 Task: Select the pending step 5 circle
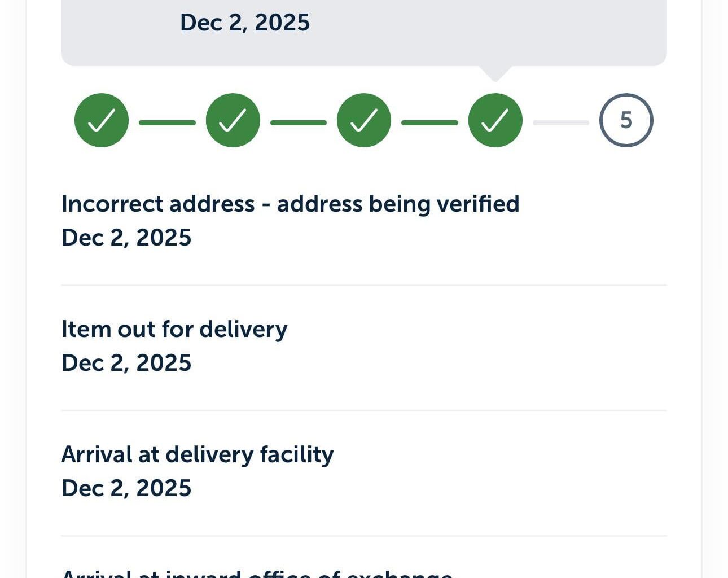[x=626, y=120]
